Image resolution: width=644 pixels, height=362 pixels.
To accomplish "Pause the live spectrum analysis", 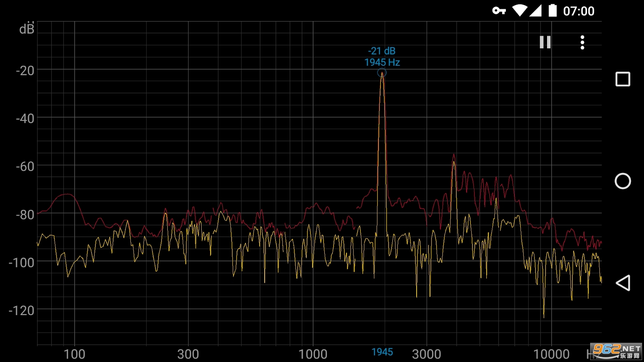I will [x=545, y=42].
